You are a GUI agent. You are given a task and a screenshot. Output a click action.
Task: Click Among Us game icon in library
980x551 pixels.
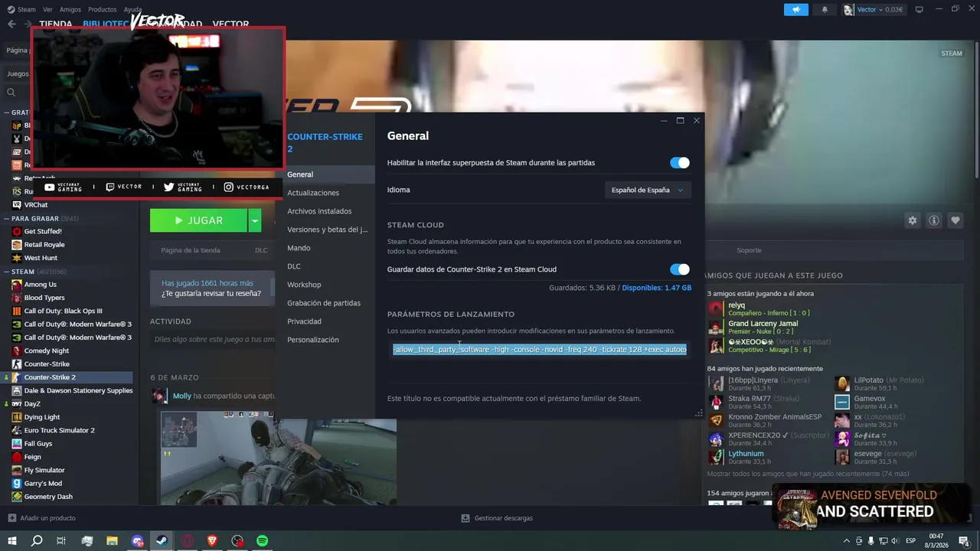point(17,285)
